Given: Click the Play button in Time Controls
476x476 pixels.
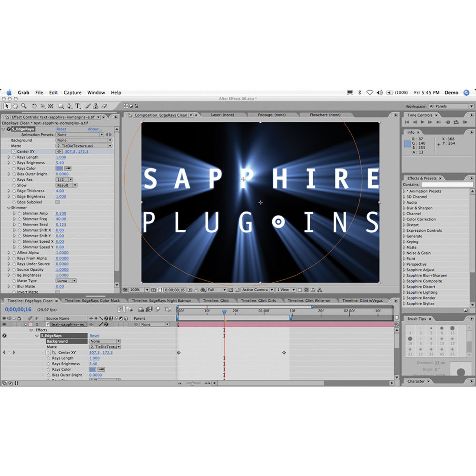Looking at the screenshot, I should (422, 122).
